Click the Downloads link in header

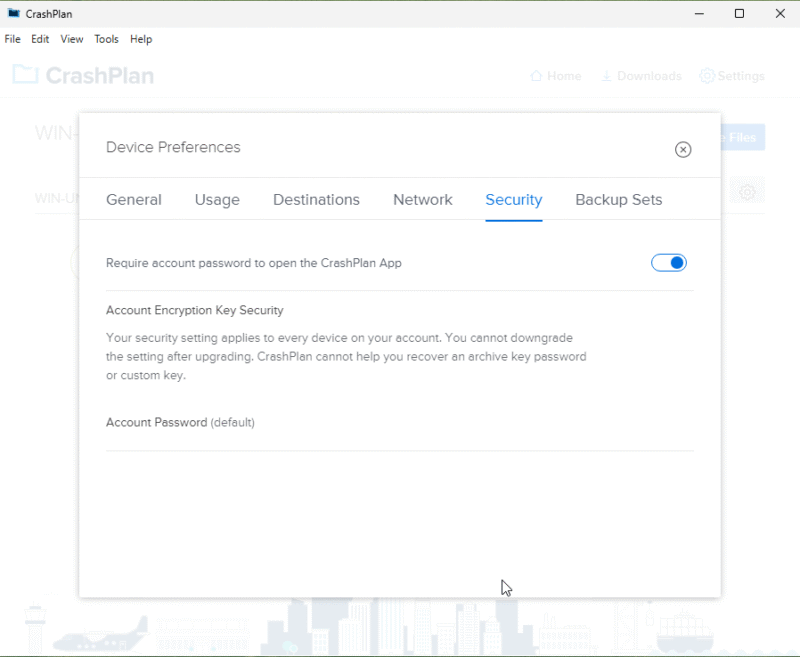point(641,76)
